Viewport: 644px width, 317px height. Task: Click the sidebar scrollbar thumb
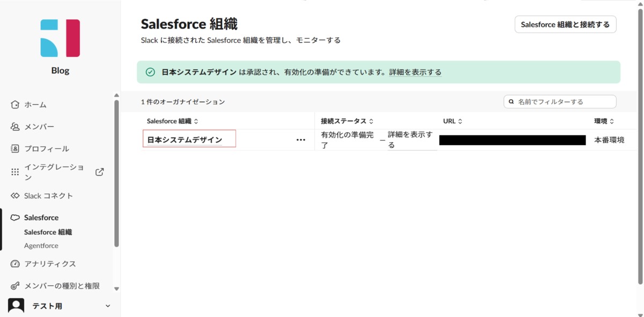116,174
